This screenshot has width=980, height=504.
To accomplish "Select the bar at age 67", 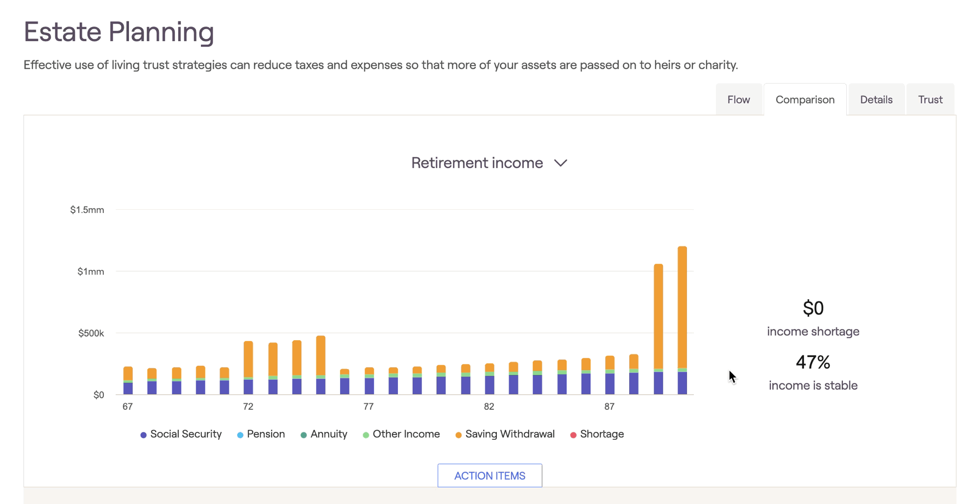I will (x=128, y=381).
